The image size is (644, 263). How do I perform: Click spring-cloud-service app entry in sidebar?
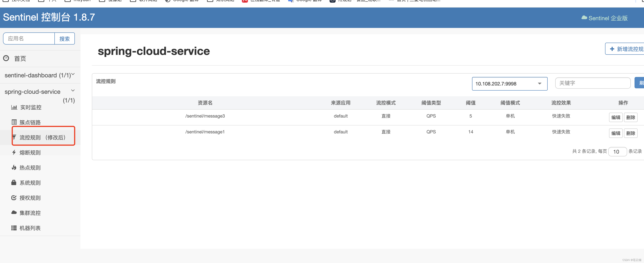[33, 92]
